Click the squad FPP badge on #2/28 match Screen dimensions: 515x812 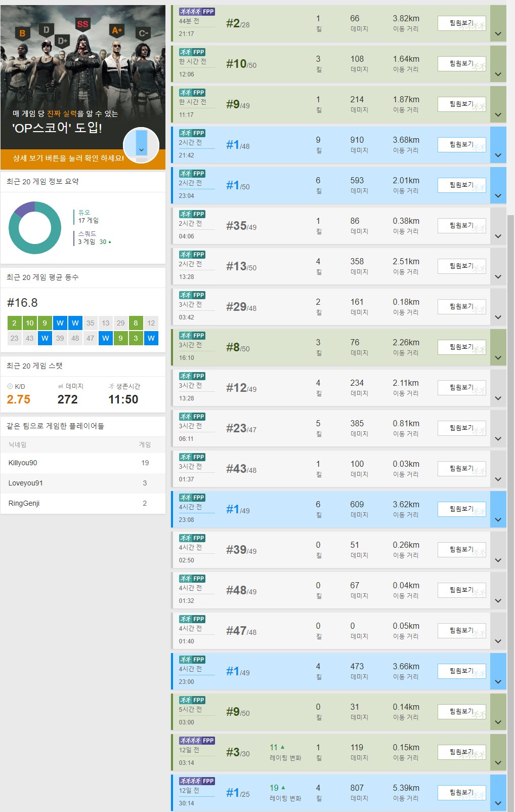197,12
